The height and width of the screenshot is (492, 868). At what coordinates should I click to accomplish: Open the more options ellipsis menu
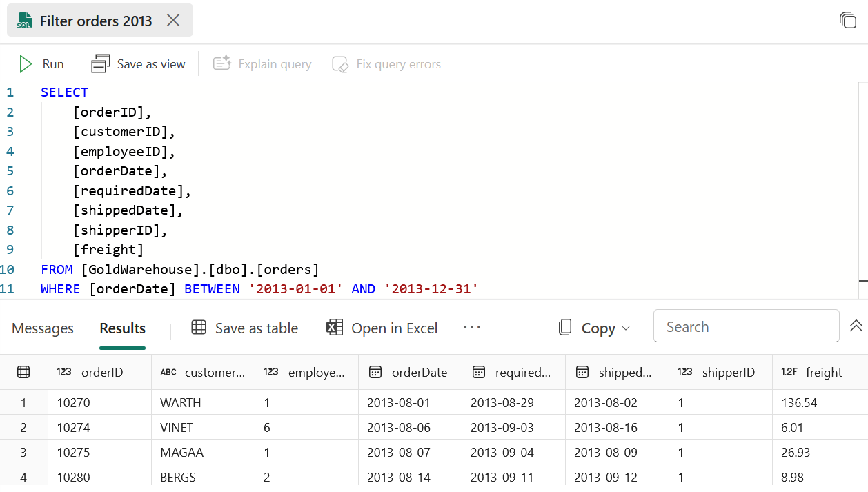pyautogui.click(x=472, y=327)
